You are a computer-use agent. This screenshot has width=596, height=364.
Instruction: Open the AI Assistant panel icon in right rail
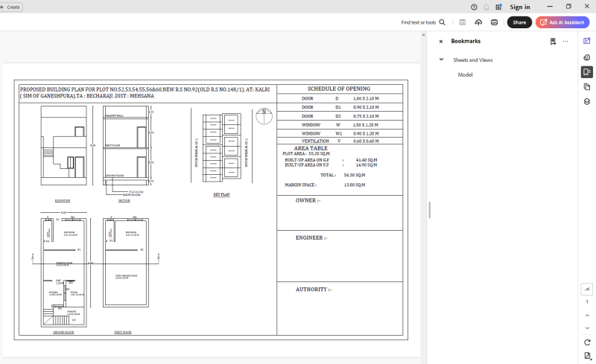[587, 41]
